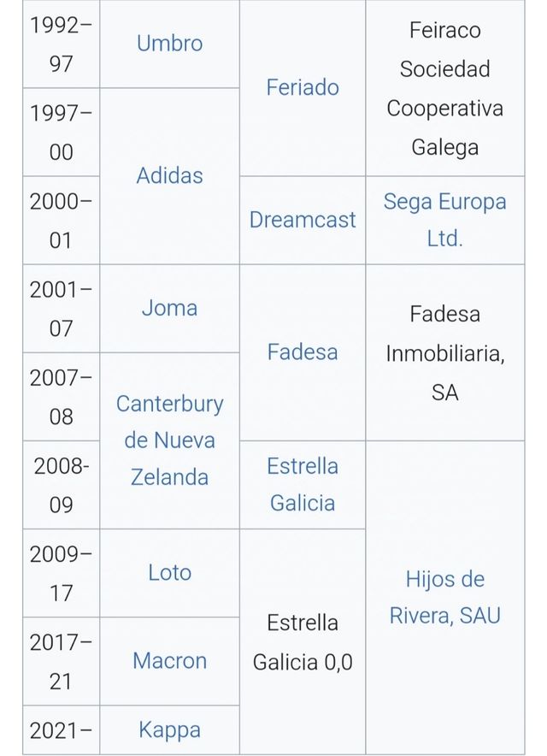Open the blue Estrella Galicia link
The width and height of the screenshot is (547, 756).
[x=303, y=484]
